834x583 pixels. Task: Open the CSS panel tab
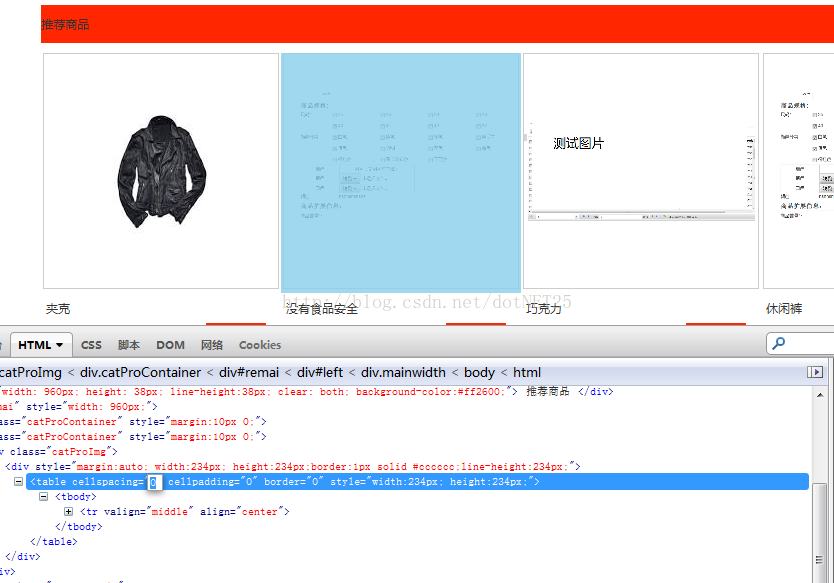91,345
